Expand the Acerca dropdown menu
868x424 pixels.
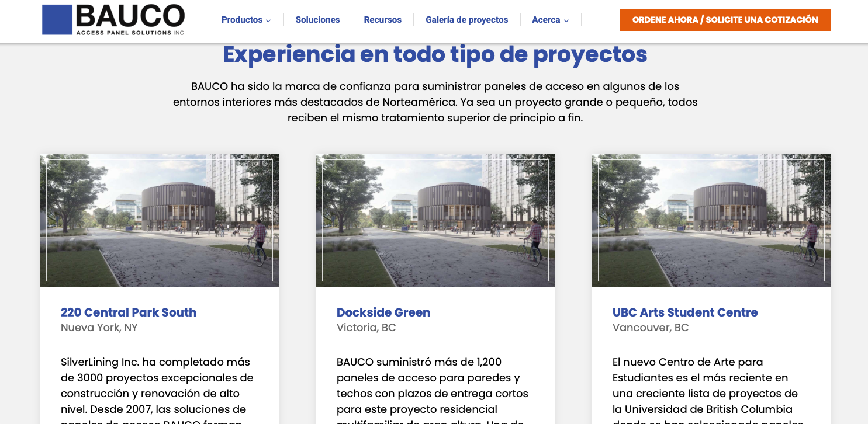click(550, 20)
